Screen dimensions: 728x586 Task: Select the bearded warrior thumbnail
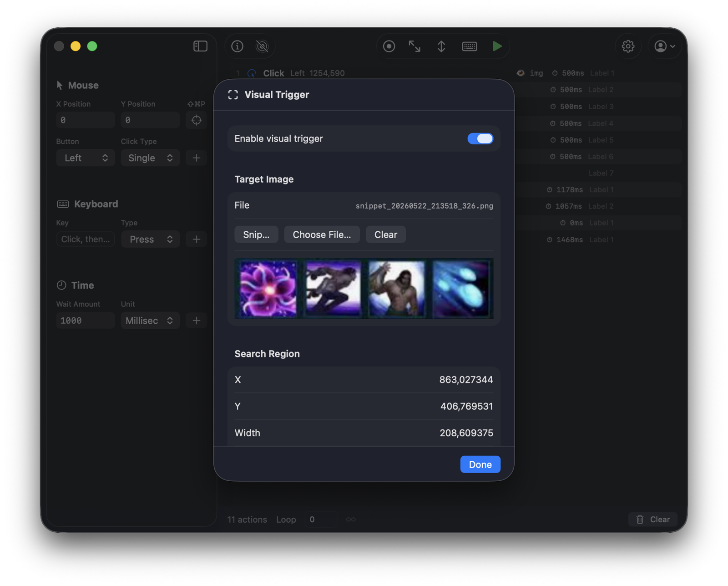[x=397, y=289]
